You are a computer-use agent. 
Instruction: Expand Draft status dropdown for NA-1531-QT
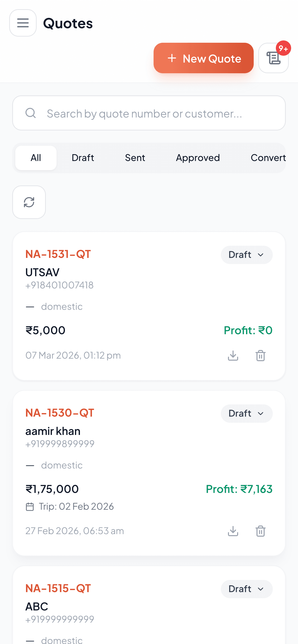click(247, 255)
